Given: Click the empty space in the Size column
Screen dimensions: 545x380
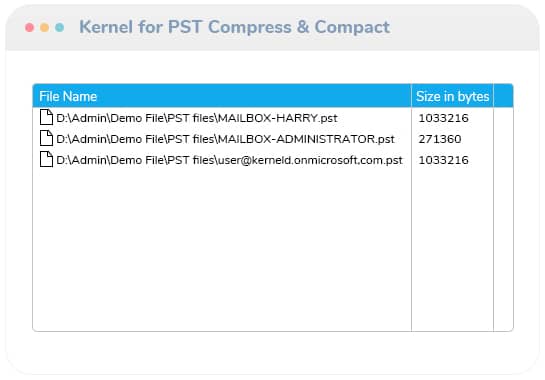Looking at the screenshot, I should pyautogui.click(x=452, y=250).
